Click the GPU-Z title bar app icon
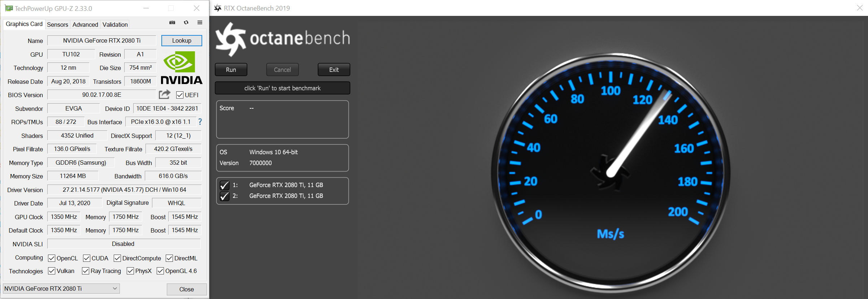This screenshot has height=299, width=868. click(9, 8)
